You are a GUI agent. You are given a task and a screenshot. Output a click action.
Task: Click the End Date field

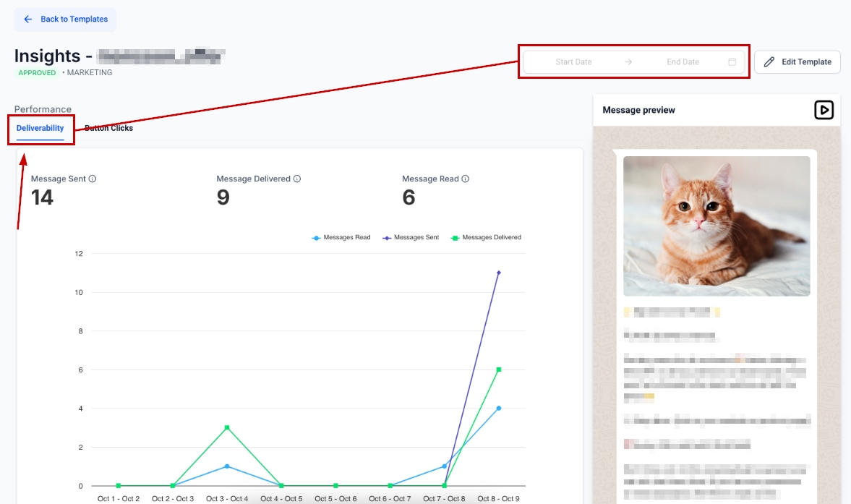tap(683, 62)
